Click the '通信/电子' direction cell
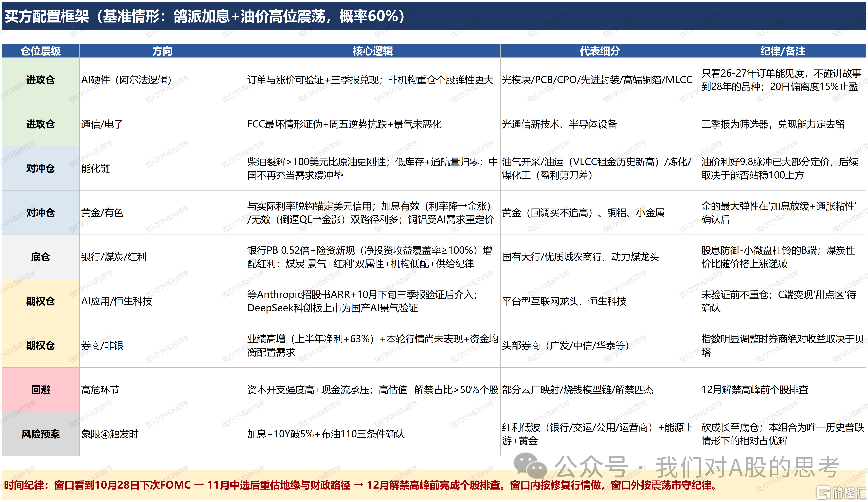 click(163, 124)
